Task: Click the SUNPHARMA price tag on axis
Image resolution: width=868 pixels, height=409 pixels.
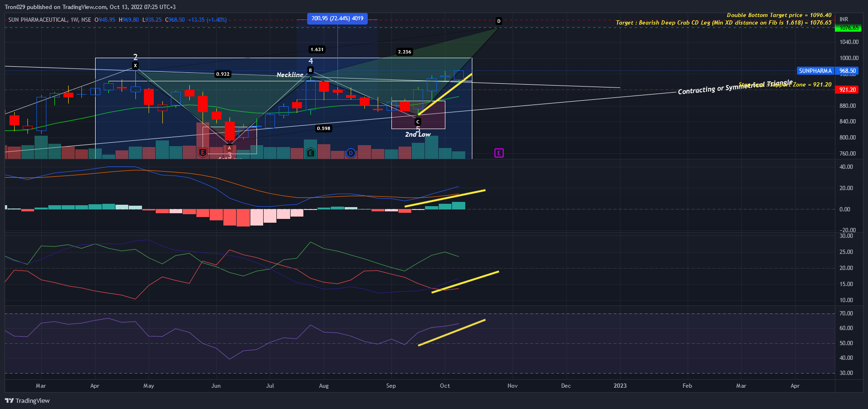Action: tap(815, 71)
